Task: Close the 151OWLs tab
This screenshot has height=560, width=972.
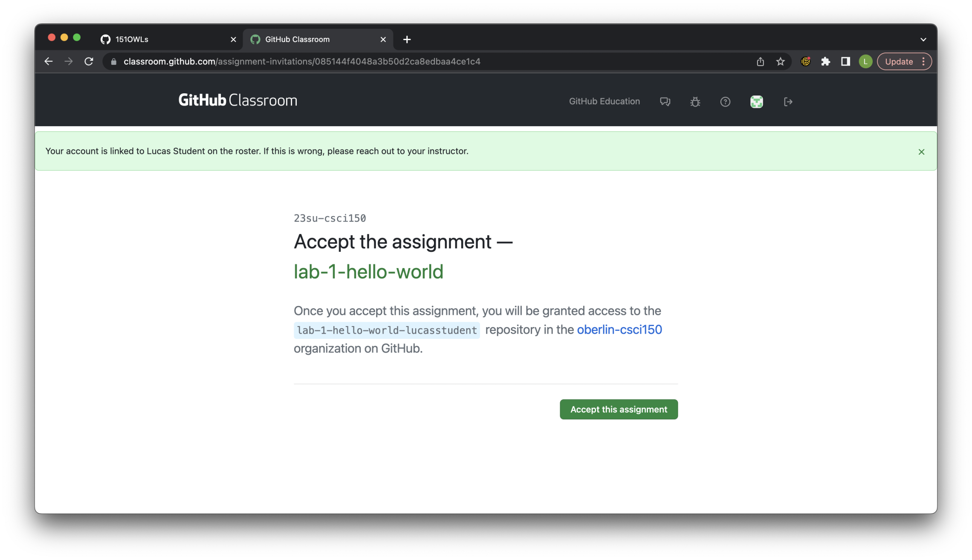Action: [233, 40]
